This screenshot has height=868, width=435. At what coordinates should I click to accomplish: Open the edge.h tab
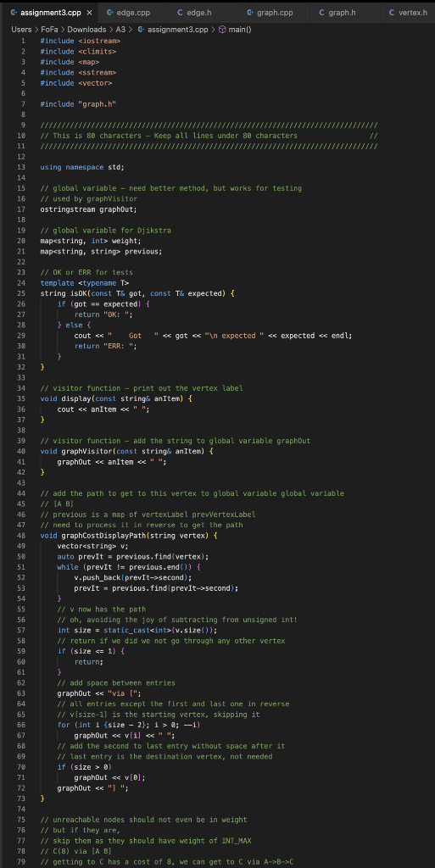click(x=198, y=12)
